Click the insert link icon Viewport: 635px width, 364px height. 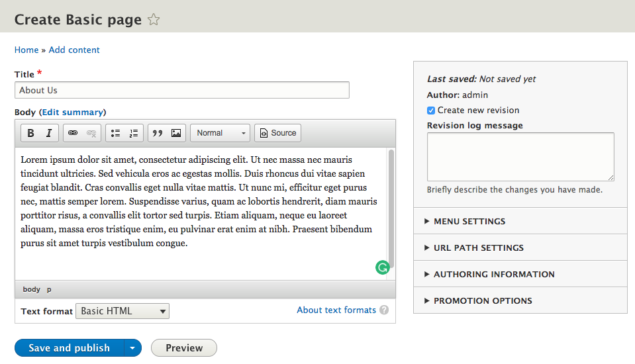click(x=73, y=133)
